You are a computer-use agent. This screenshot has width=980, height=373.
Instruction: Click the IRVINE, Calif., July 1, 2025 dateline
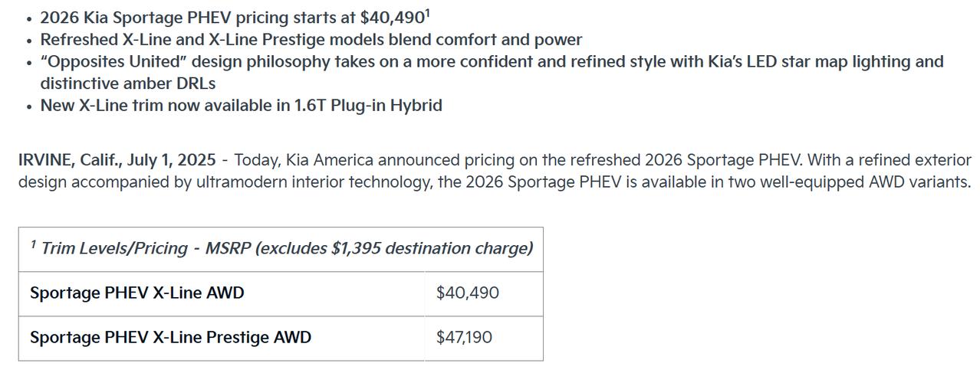coord(117,161)
